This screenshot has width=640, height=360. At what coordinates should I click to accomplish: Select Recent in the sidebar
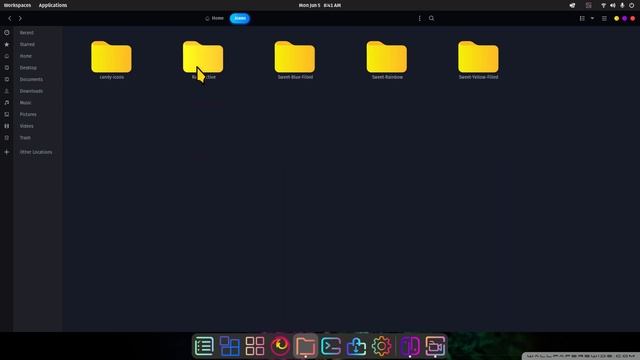click(x=27, y=33)
